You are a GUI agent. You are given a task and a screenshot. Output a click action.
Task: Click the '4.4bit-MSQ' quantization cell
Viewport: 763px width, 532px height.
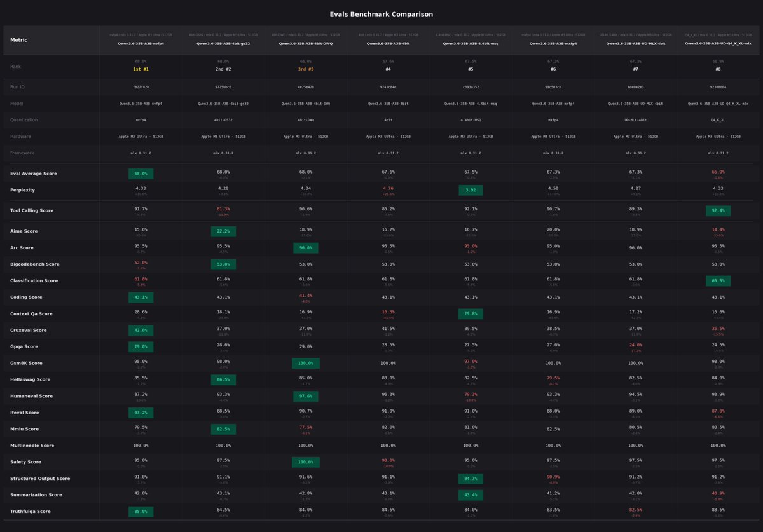471,120
